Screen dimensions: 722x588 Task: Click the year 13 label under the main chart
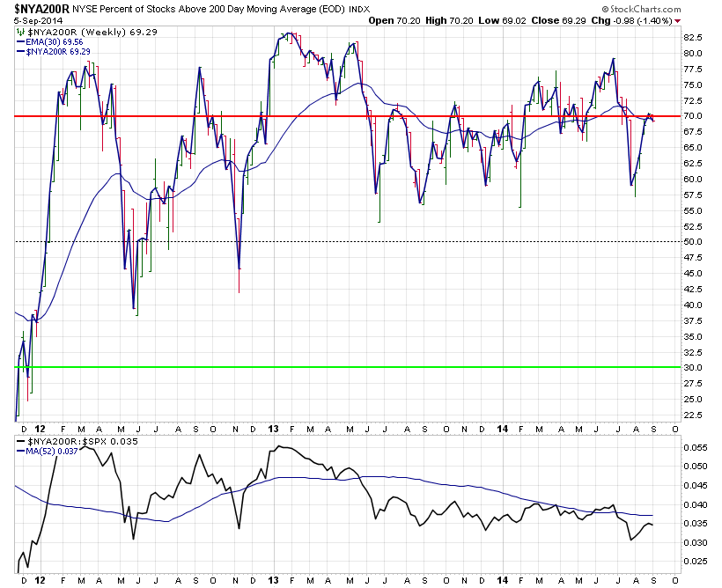pos(274,429)
